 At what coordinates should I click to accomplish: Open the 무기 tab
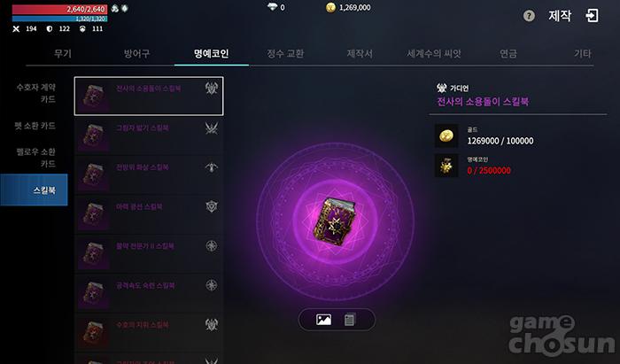63,54
